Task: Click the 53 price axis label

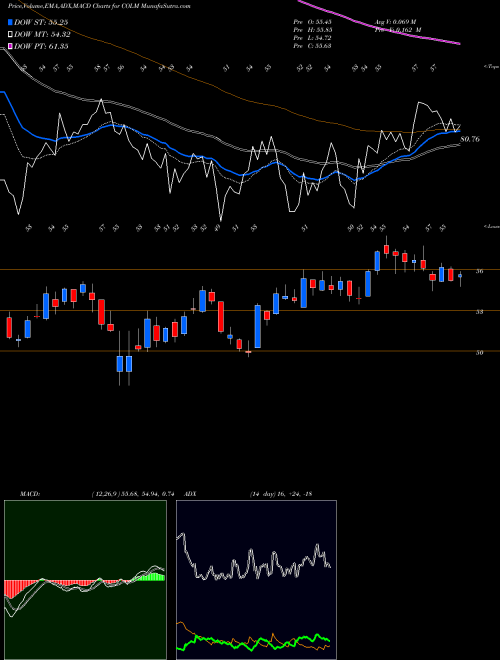Action: 479,312
